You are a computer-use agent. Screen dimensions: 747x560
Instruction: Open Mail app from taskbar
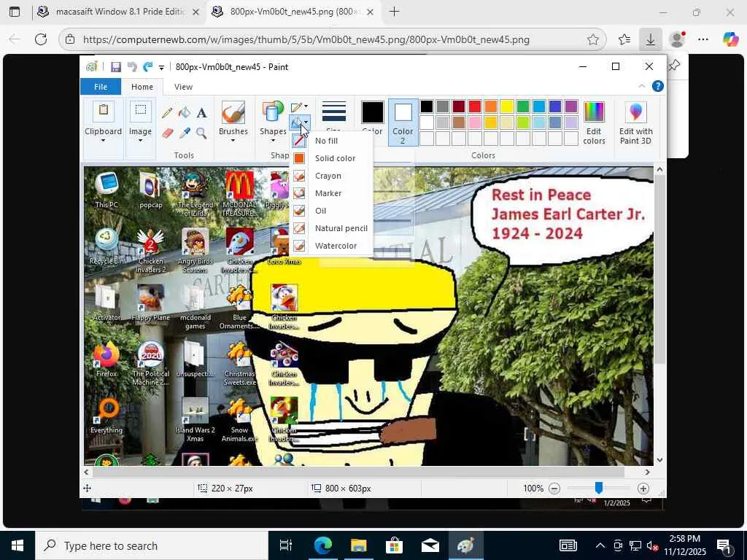[x=430, y=545]
